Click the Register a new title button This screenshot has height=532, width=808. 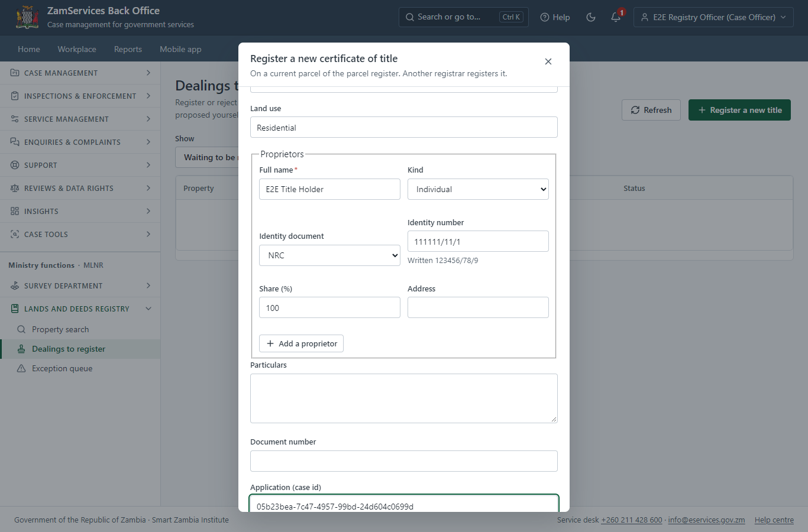coord(739,110)
